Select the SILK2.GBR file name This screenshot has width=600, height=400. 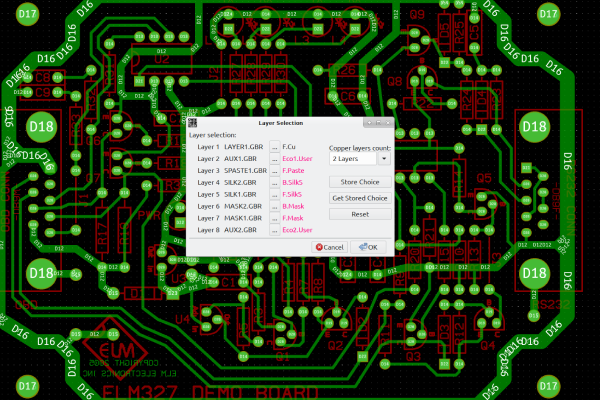(x=240, y=182)
